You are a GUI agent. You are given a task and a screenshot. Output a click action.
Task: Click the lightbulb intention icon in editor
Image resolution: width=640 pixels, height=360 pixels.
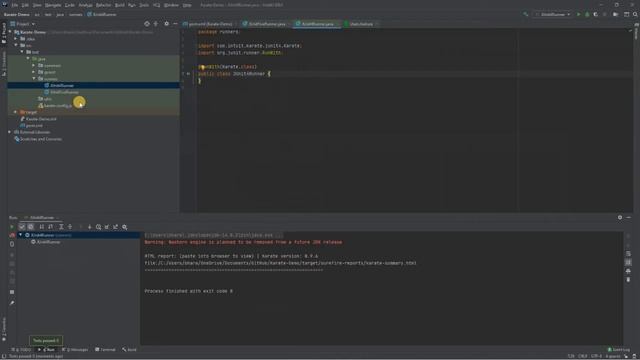(x=202, y=67)
